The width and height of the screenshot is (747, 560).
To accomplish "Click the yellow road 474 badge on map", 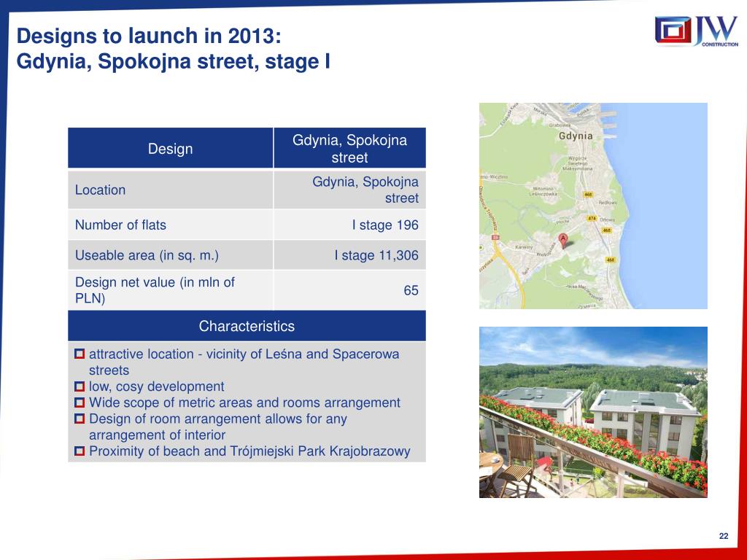I will (592, 218).
